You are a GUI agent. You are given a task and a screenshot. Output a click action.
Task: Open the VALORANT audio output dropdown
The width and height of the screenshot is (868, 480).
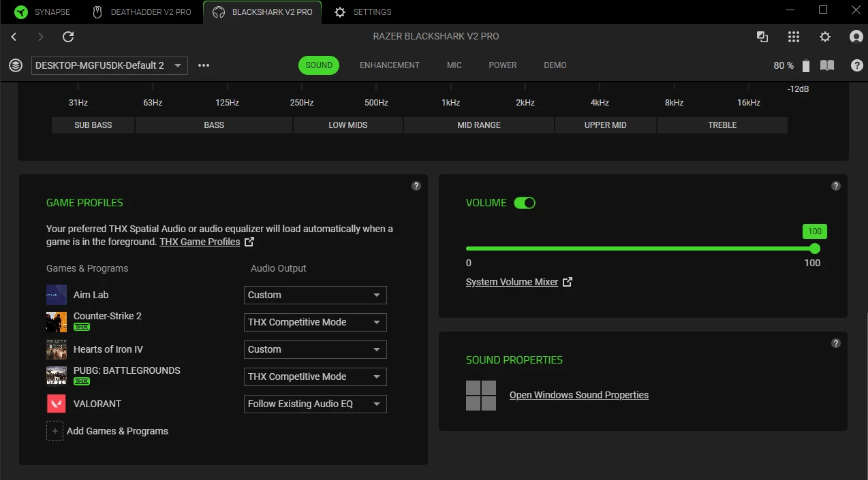click(315, 404)
